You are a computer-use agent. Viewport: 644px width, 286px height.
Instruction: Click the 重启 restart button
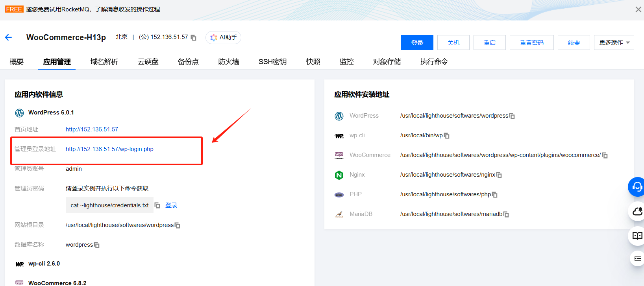point(490,42)
